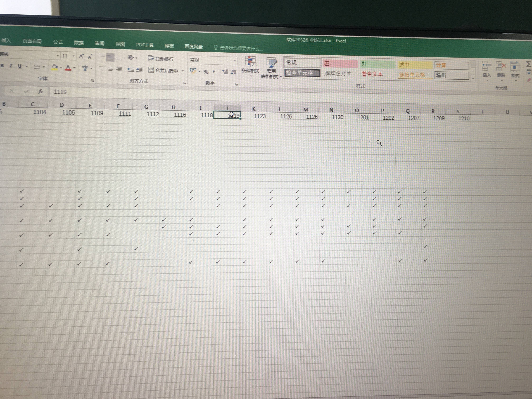Image resolution: width=532 pixels, height=399 pixels.
Task: Click the Tell Me search box
Action: click(238, 48)
